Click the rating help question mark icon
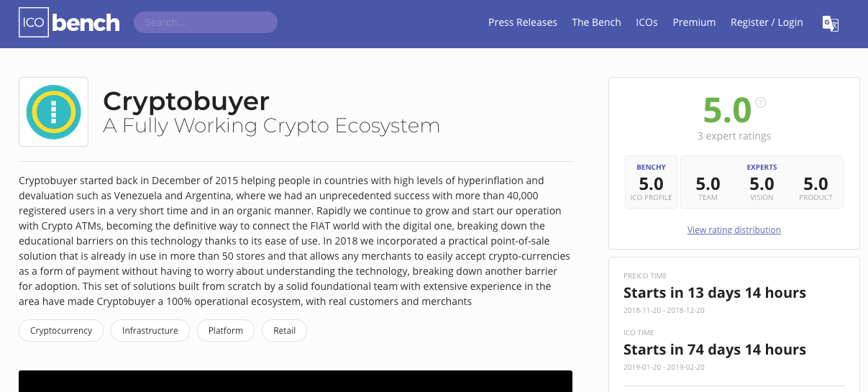The width and height of the screenshot is (868, 392). coord(761,103)
